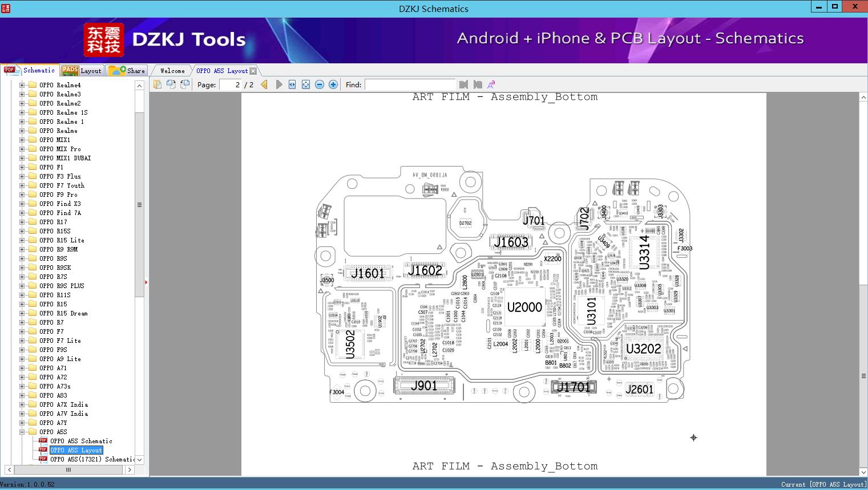868x490 pixels.
Task: Click inside the Find search field
Action: point(410,84)
